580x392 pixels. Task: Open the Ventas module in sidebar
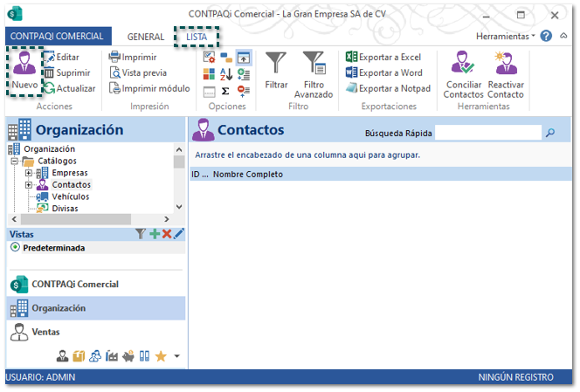45,332
